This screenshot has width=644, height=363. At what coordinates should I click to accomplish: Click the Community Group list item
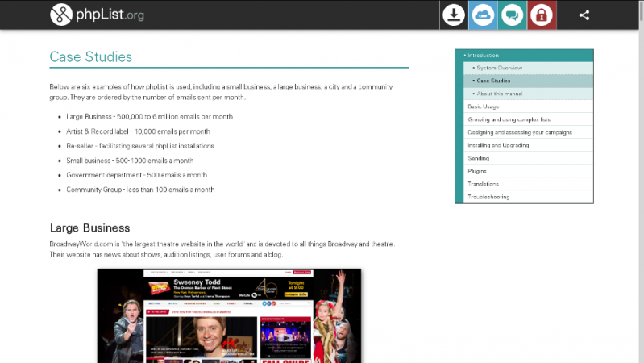(x=140, y=190)
